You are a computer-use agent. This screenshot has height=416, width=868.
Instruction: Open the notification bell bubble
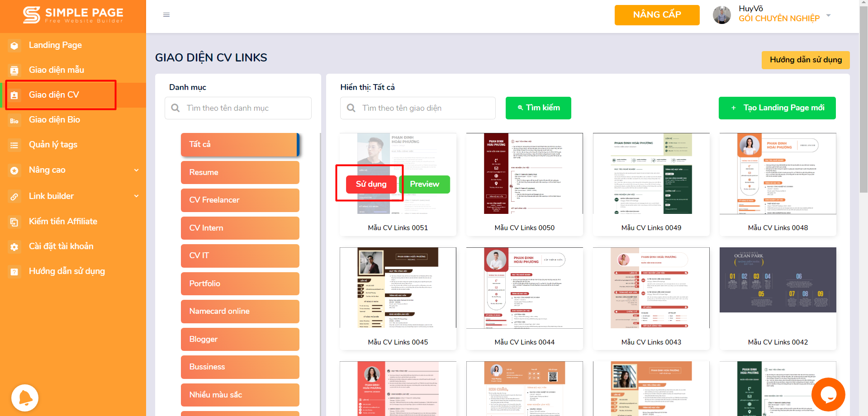25,397
